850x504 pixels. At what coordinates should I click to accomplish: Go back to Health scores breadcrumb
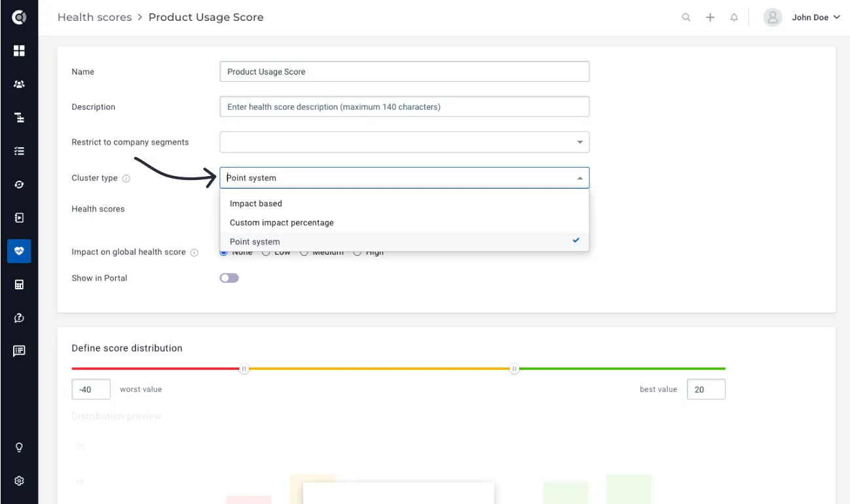[95, 17]
